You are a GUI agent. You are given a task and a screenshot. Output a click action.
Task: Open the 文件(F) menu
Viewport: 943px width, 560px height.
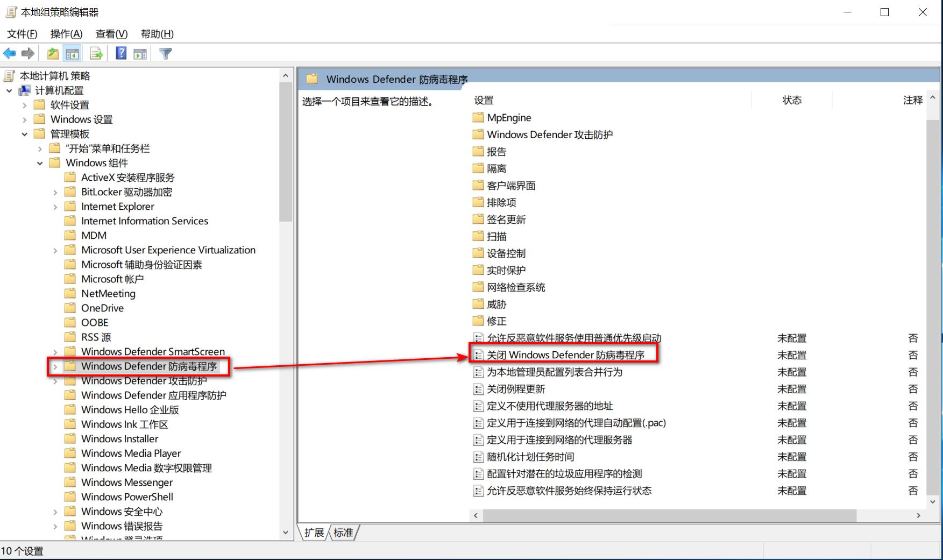coord(22,34)
